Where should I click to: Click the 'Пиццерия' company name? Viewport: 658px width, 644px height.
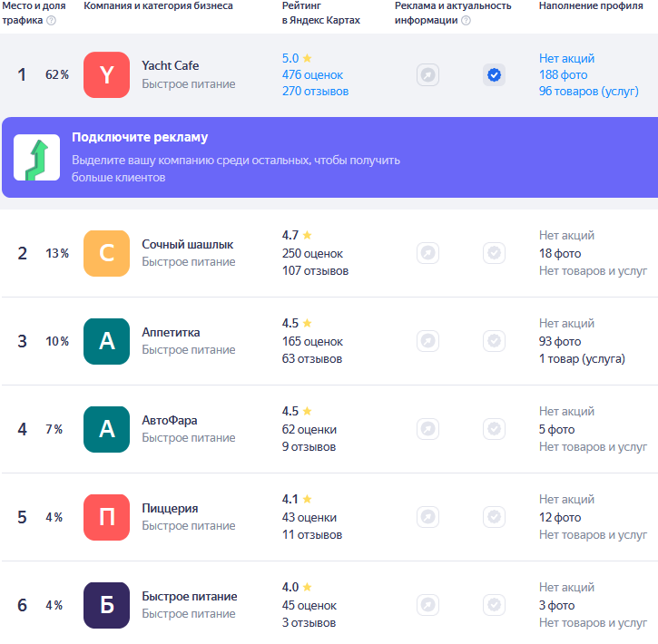[x=170, y=509]
